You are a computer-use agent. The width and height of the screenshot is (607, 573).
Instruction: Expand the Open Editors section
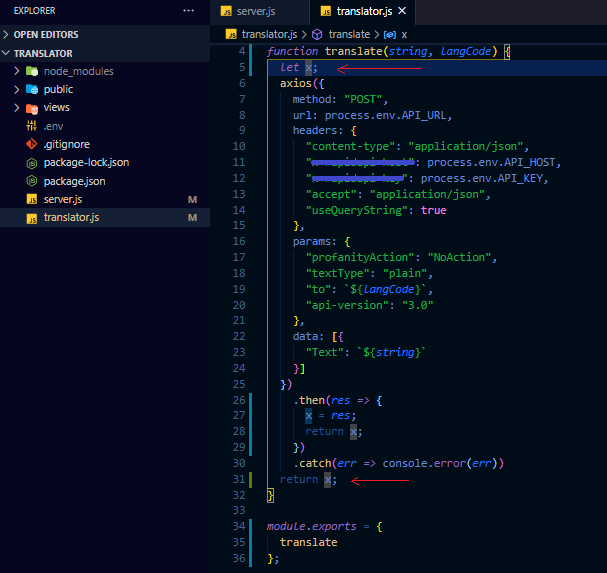point(45,34)
